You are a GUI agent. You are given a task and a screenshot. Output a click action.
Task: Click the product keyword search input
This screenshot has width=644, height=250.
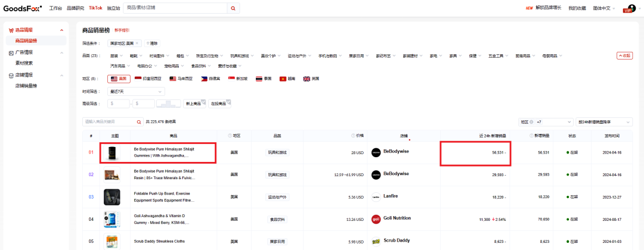click(x=109, y=121)
